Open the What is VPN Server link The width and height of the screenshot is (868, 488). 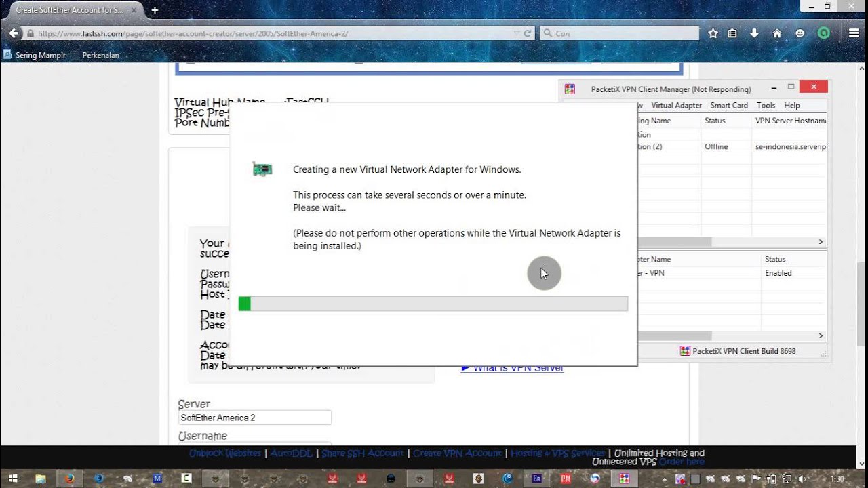coord(512,367)
